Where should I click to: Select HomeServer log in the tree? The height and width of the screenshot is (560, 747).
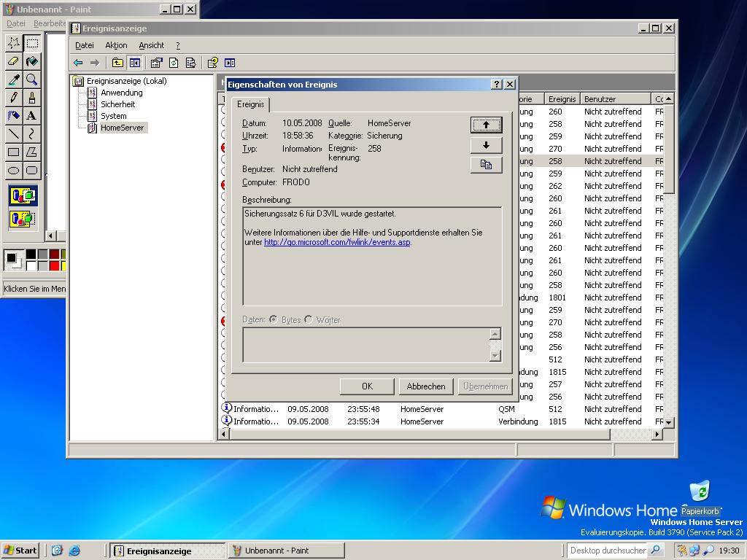point(122,128)
